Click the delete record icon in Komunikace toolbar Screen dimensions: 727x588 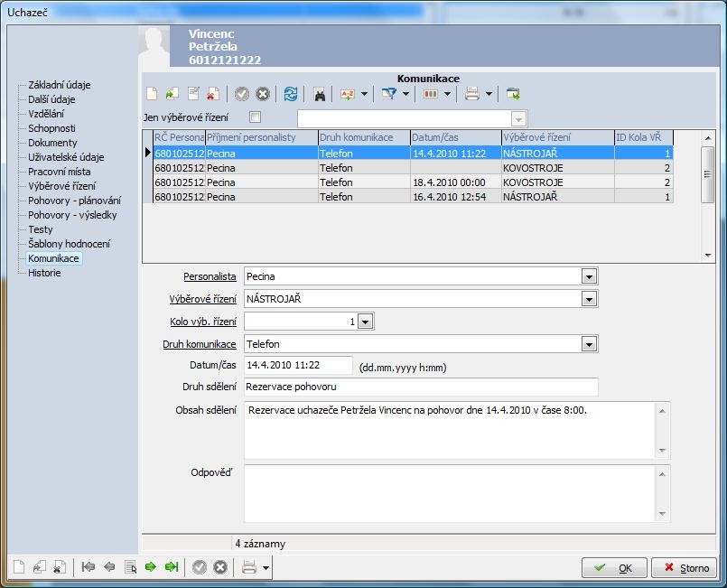pos(213,94)
